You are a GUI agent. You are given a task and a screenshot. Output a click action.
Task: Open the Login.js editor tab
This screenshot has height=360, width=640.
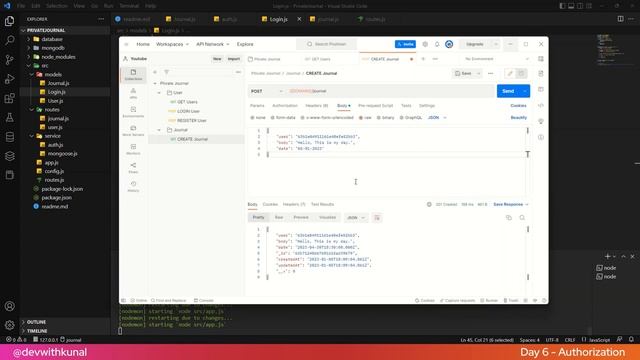278,19
